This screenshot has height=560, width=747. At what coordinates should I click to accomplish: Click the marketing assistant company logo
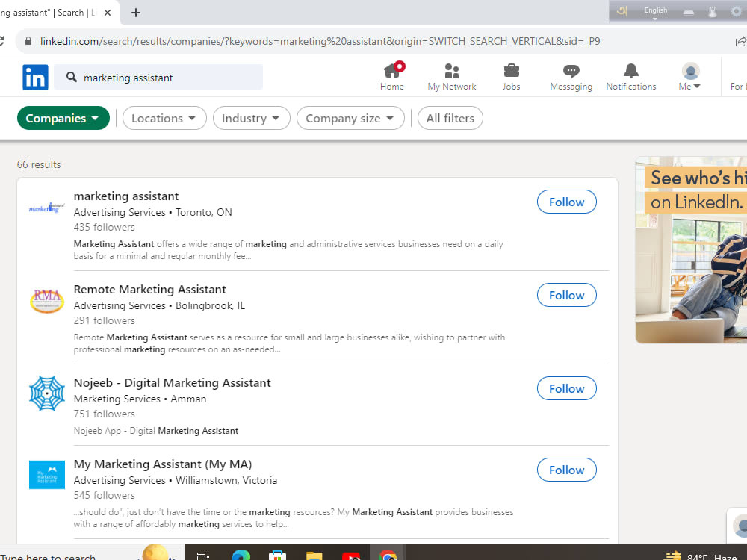pos(46,208)
